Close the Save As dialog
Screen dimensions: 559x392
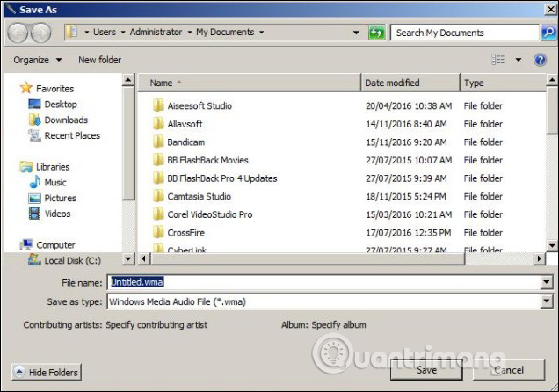tap(551, 10)
